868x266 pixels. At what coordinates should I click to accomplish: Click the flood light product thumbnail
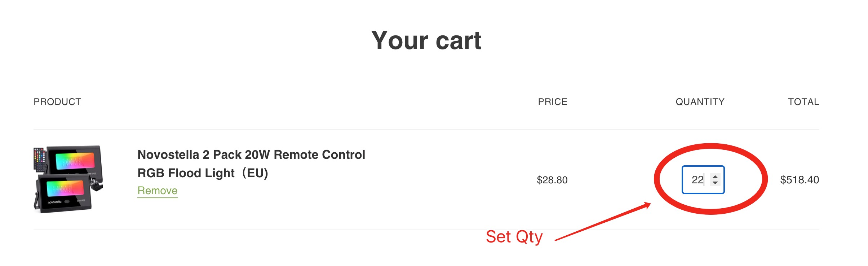68,179
